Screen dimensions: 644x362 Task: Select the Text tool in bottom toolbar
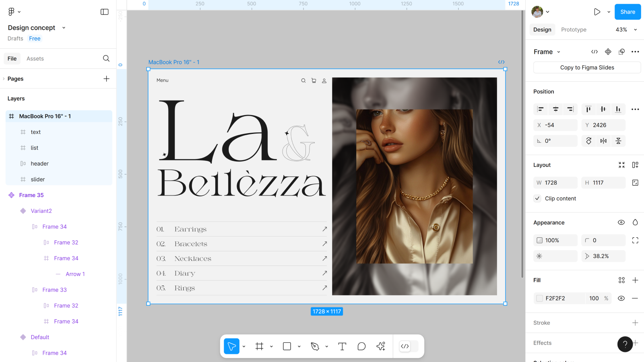[342, 346]
